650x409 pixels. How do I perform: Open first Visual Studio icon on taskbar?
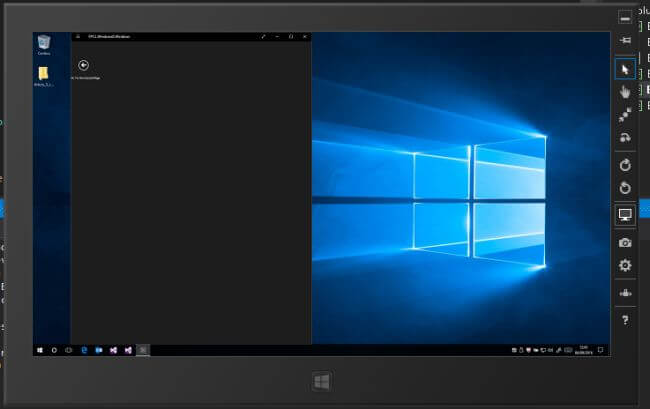(x=113, y=350)
